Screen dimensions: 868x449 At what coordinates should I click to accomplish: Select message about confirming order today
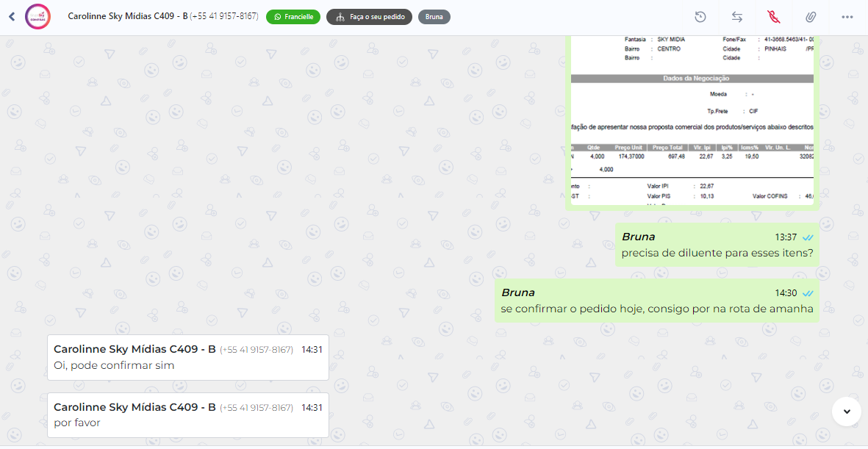656,301
